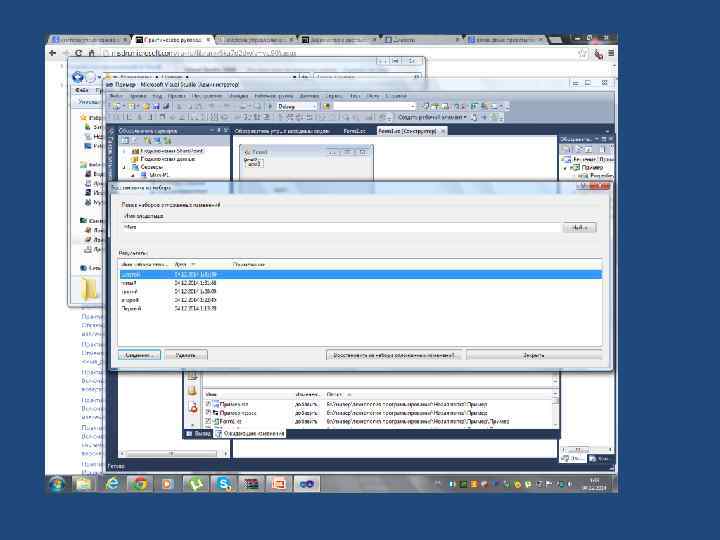Viewport: 720px width, 540px height.
Task: Focus the owner name input field
Action: pos(341,227)
